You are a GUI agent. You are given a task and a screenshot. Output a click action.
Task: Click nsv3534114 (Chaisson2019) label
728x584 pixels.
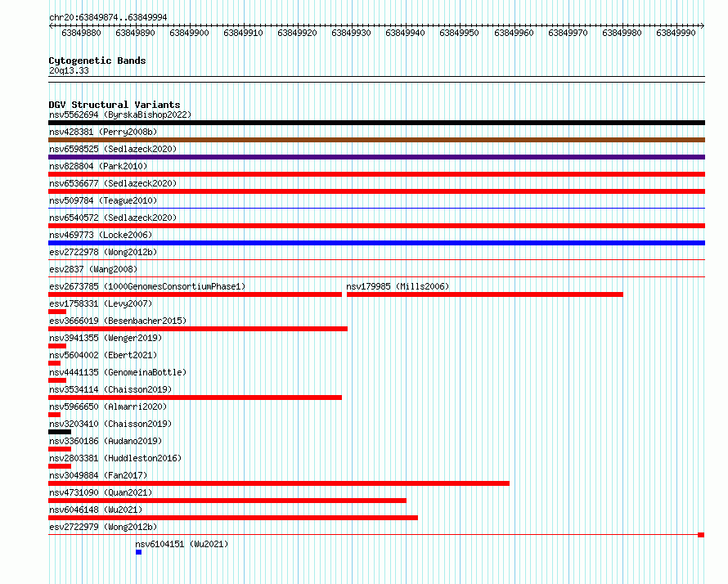[x=110, y=389]
